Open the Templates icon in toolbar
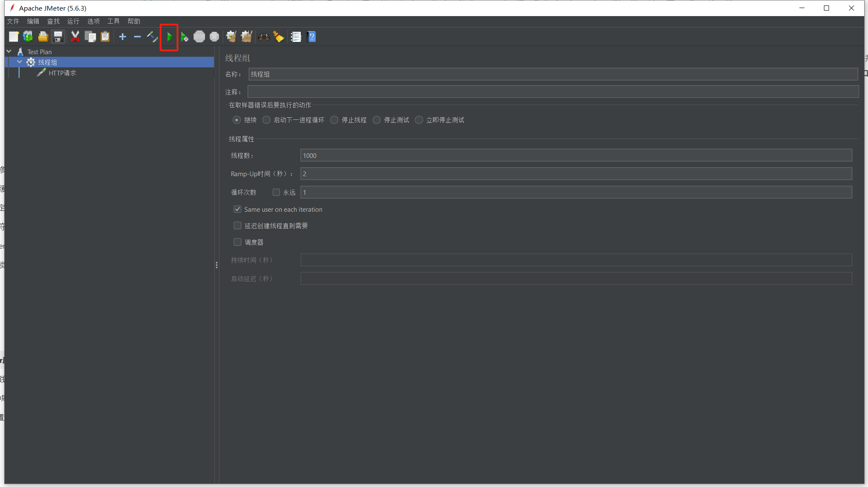This screenshot has width=868, height=487. tap(28, 37)
